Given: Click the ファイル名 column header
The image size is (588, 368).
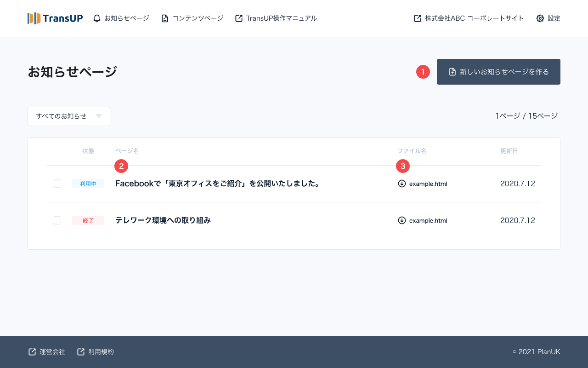Looking at the screenshot, I should 412,151.
